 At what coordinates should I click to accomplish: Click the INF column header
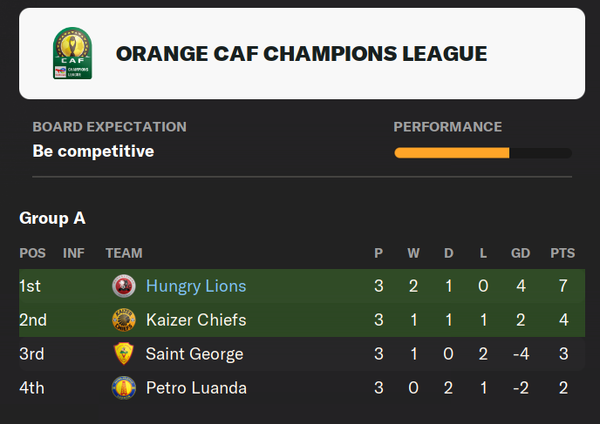[73, 253]
